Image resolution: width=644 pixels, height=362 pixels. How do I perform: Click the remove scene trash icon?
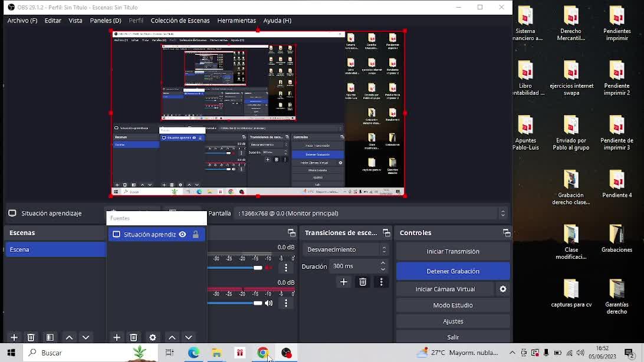[31, 337]
